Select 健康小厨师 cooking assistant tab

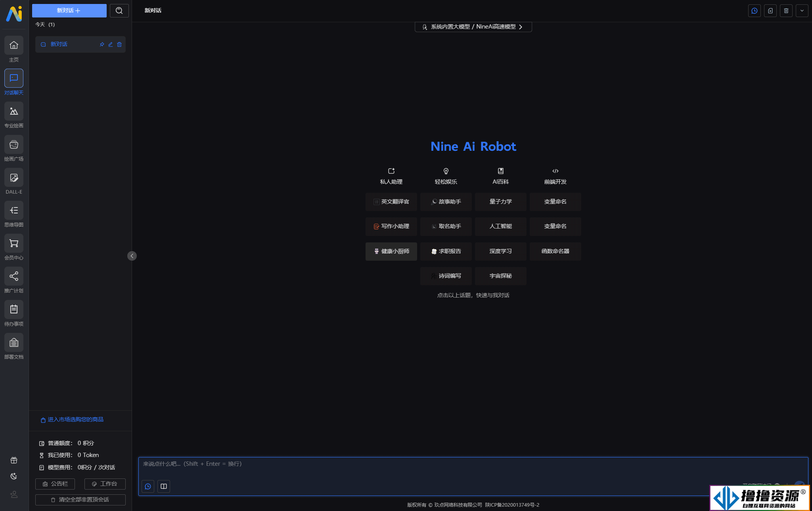[x=391, y=251]
